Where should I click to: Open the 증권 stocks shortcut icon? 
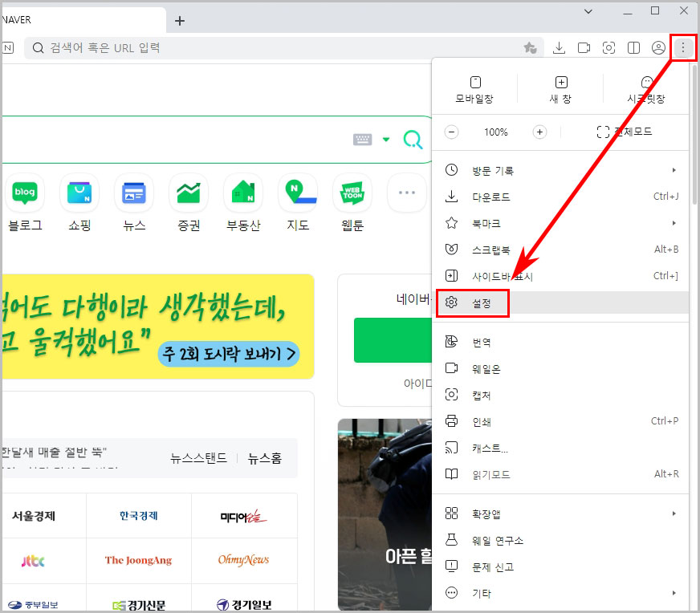[x=189, y=193]
